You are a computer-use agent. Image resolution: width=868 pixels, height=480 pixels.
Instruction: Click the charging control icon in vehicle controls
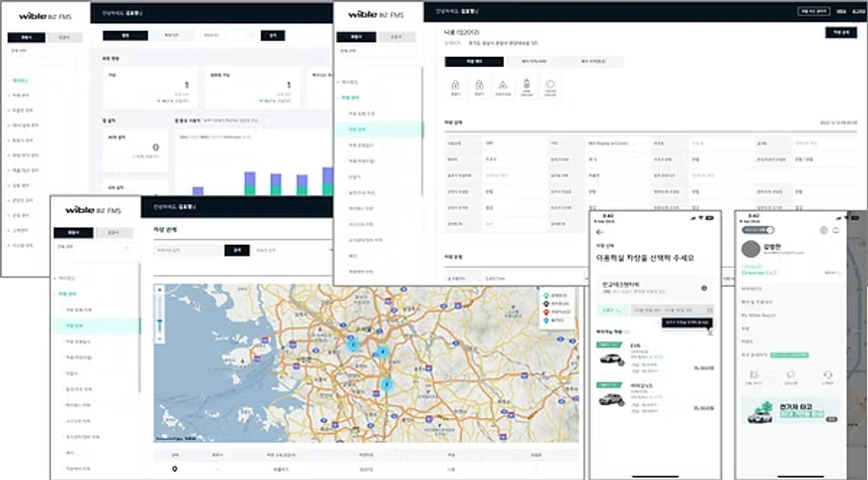(x=527, y=85)
